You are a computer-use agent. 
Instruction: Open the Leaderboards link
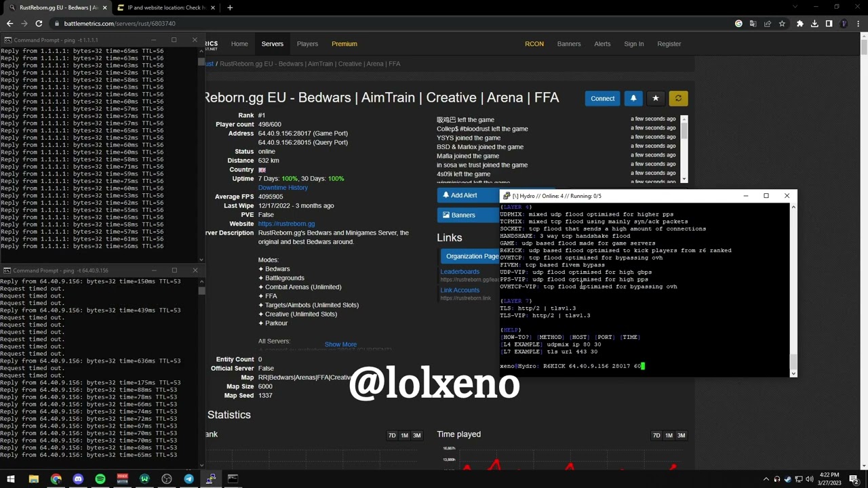click(460, 272)
